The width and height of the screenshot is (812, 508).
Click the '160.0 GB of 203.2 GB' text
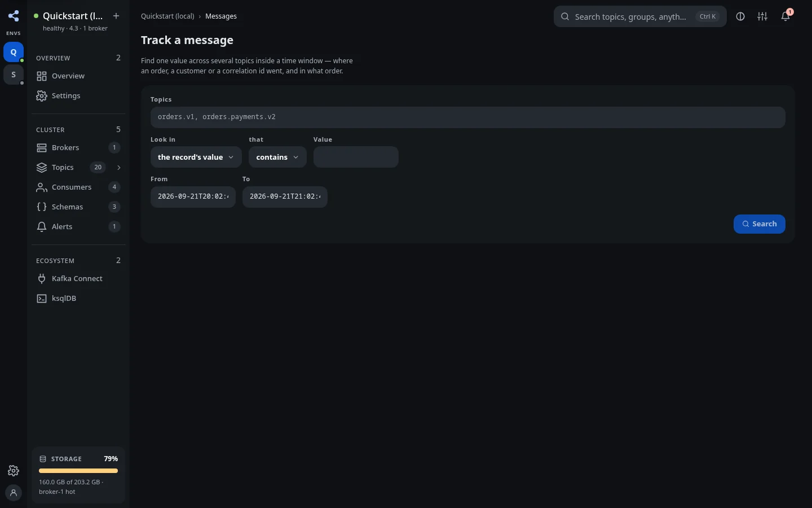[x=69, y=482]
